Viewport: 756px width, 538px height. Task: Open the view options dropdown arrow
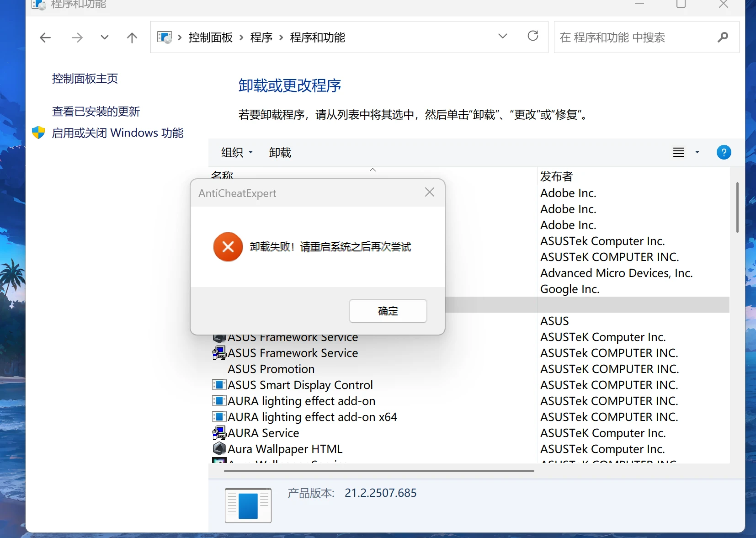click(697, 153)
